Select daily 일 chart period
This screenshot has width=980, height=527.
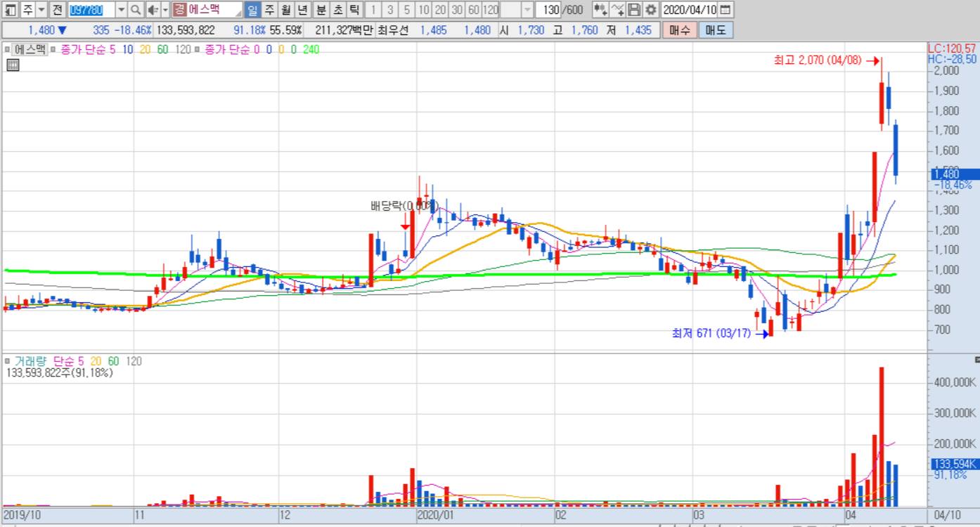click(252, 10)
